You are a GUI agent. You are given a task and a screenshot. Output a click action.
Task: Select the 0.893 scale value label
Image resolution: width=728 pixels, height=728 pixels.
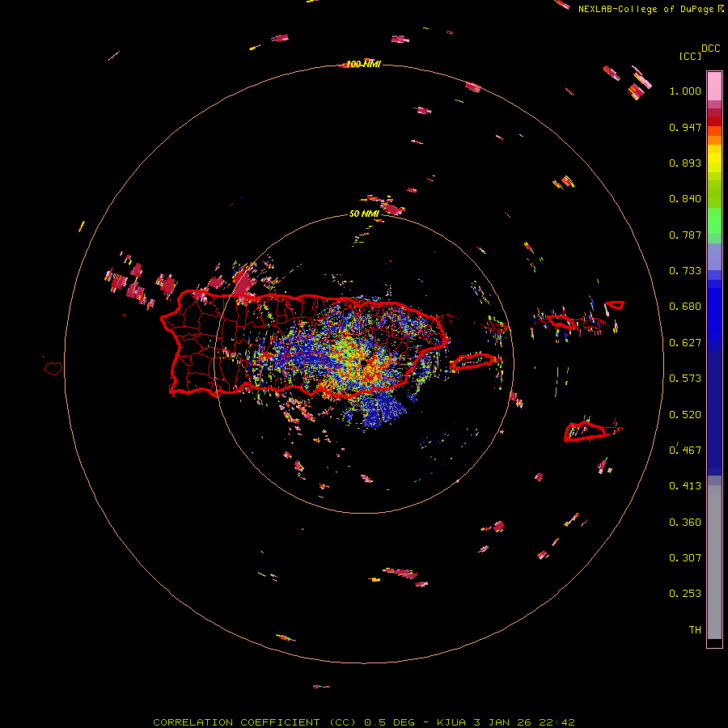(x=685, y=163)
